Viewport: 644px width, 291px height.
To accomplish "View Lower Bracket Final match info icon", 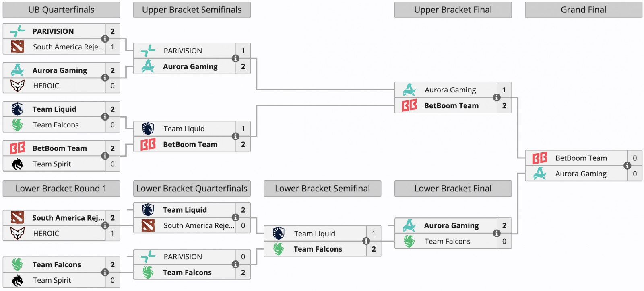I will pyautogui.click(x=497, y=233).
